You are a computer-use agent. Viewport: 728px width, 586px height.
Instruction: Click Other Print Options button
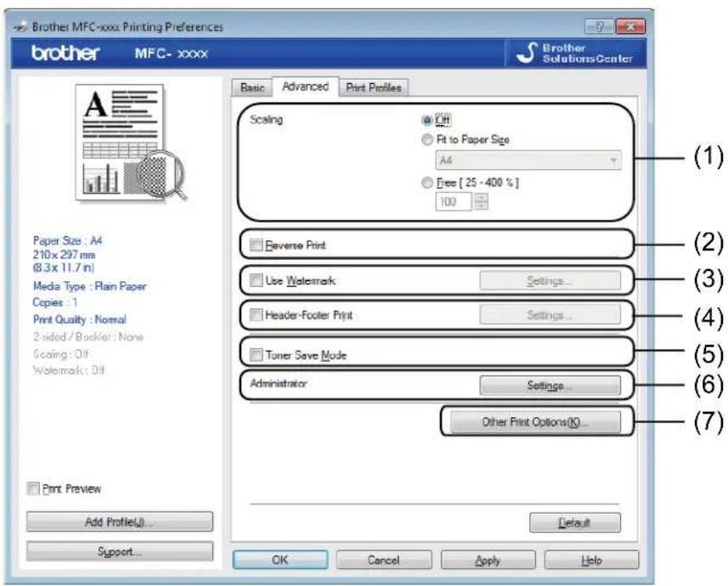click(535, 421)
